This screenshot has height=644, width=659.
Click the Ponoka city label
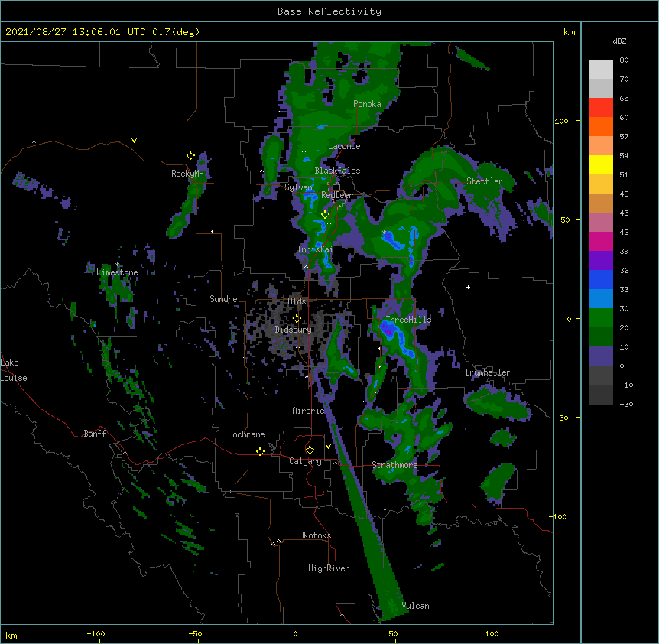(367, 104)
